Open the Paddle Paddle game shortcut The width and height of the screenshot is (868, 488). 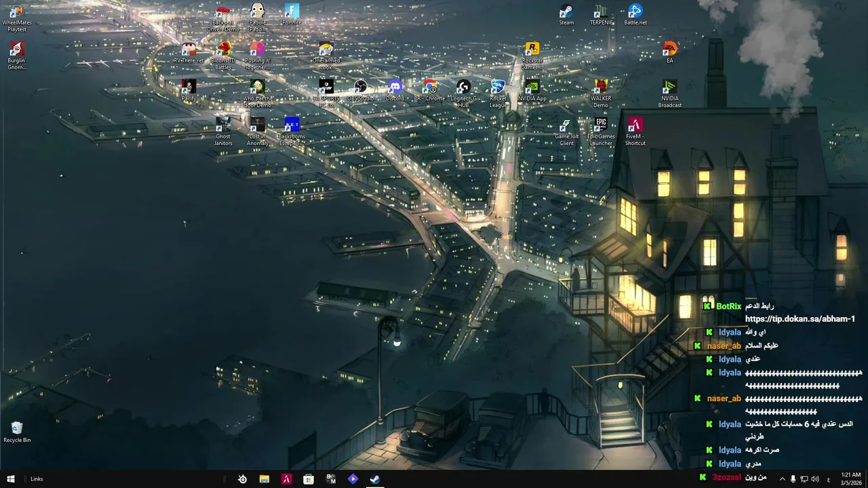click(x=258, y=18)
